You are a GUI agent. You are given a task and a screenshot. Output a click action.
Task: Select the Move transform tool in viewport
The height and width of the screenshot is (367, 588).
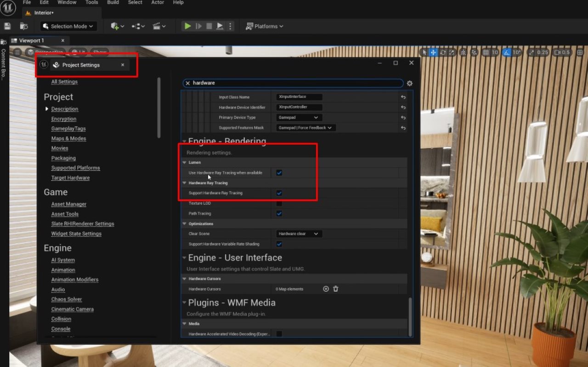[433, 52]
